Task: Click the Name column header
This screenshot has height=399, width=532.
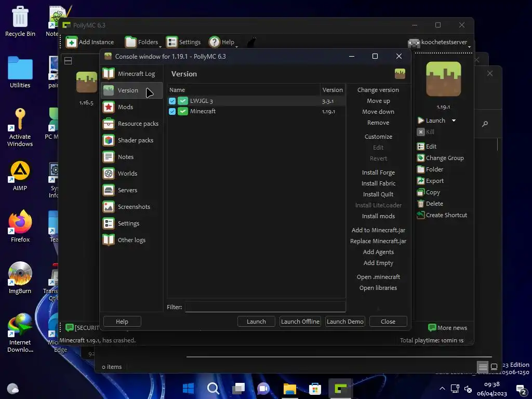Action: coord(244,90)
